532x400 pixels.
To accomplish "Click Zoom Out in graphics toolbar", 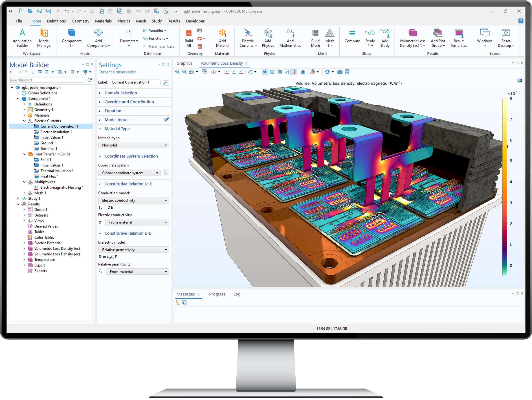I will [185, 72].
